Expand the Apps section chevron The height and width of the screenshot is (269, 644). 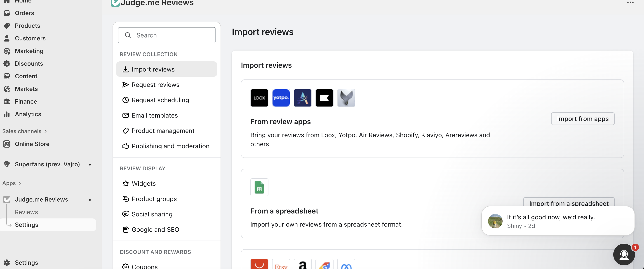point(20,183)
